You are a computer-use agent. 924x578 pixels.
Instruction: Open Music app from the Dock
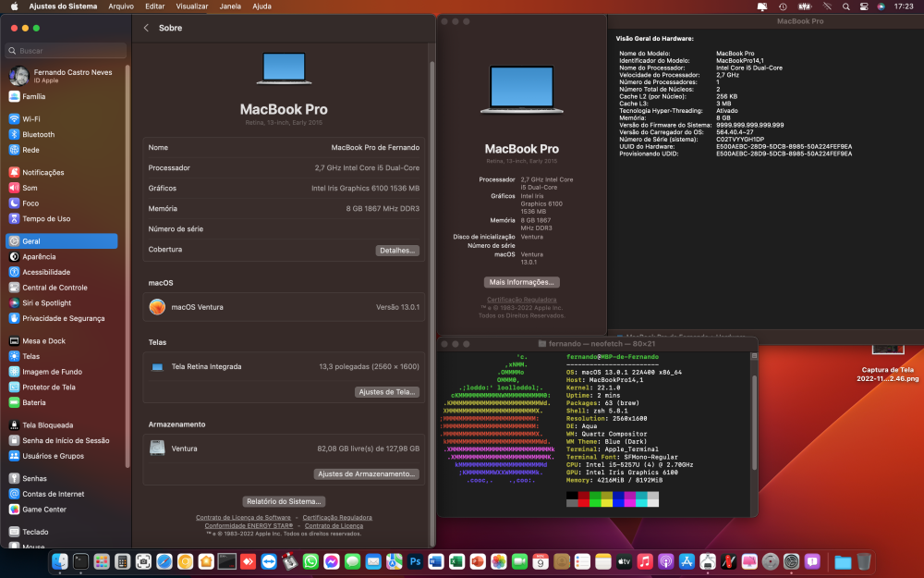pos(645,562)
